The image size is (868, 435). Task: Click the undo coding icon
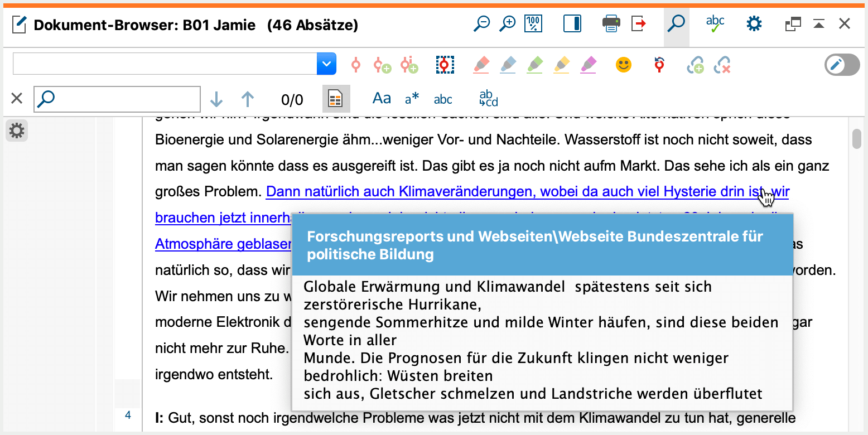pos(659,65)
